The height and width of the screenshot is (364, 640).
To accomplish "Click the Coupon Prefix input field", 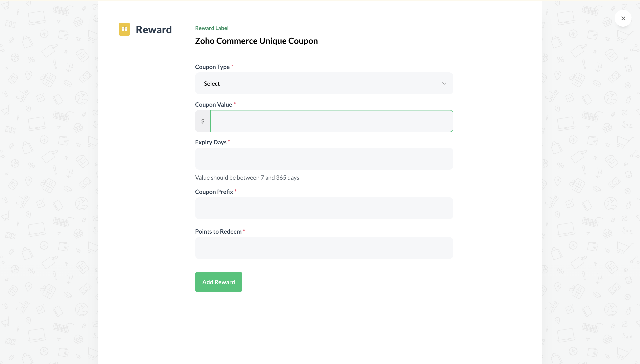I will (x=324, y=208).
